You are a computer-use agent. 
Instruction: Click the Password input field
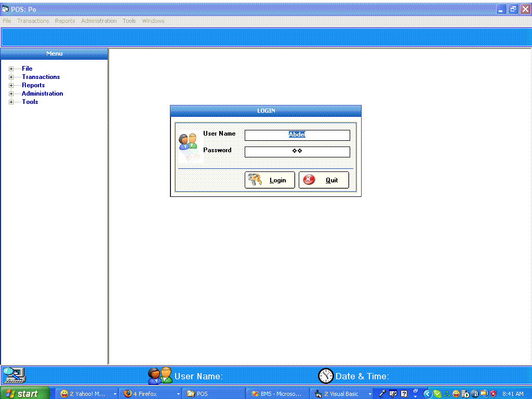coord(297,152)
